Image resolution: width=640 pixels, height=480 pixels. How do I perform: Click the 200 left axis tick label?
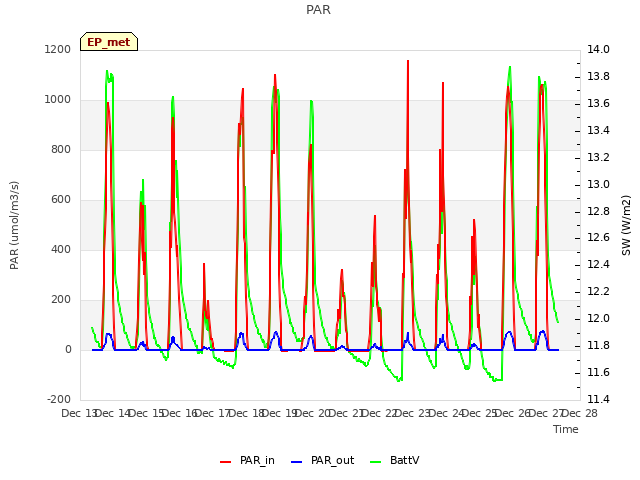(x=61, y=300)
